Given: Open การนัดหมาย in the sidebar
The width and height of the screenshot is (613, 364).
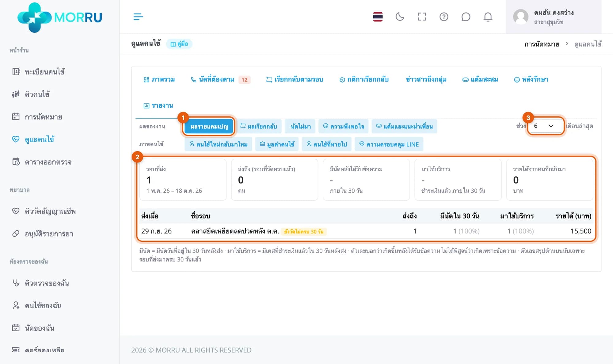Looking at the screenshot, I should point(37,117).
